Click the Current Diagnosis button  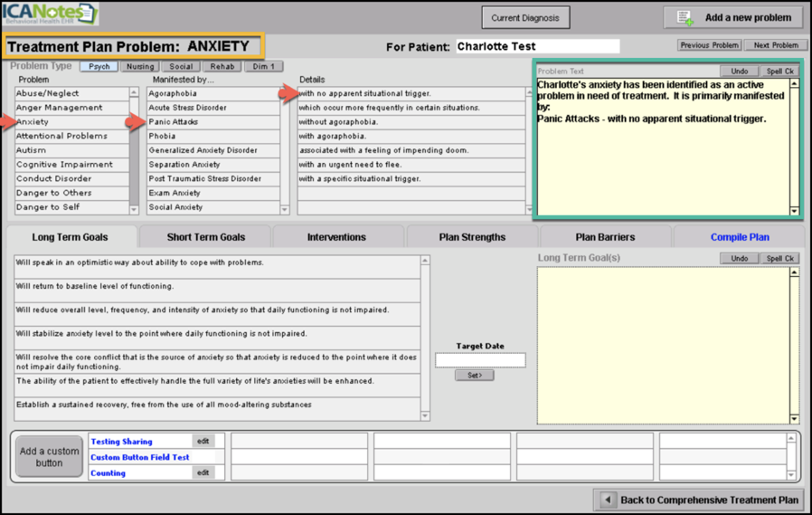coord(524,18)
